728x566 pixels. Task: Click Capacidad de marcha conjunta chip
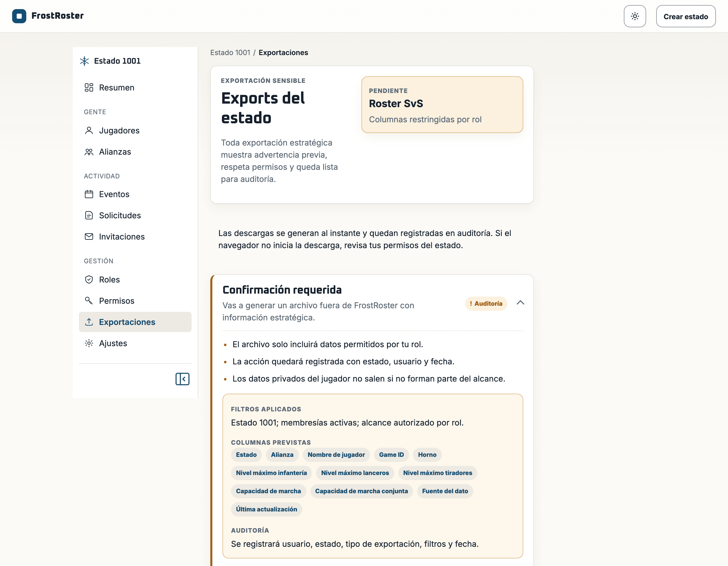point(361,491)
